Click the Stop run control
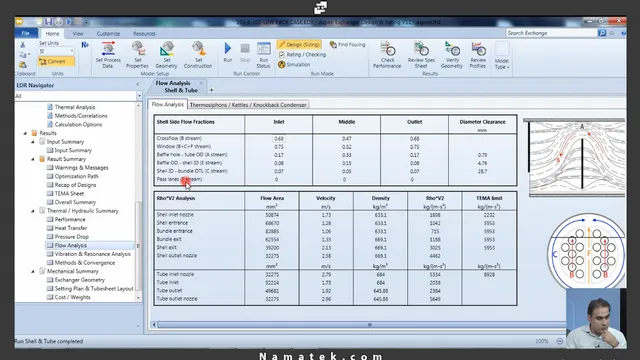The image size is (640, 360). click(x=245, y=52)
